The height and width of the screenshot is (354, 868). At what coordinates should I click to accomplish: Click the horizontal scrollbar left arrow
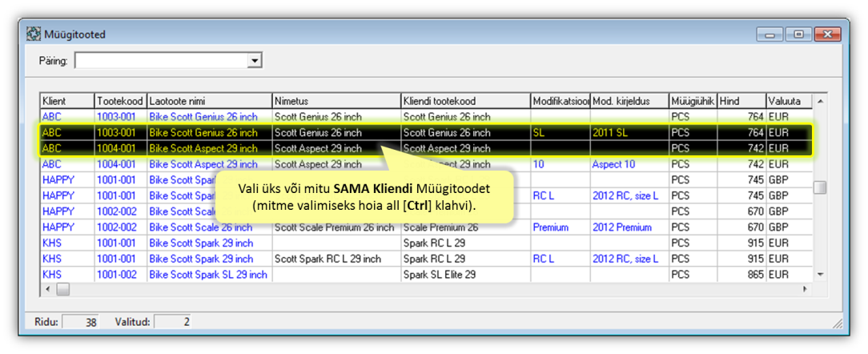(x=47, y=289)
